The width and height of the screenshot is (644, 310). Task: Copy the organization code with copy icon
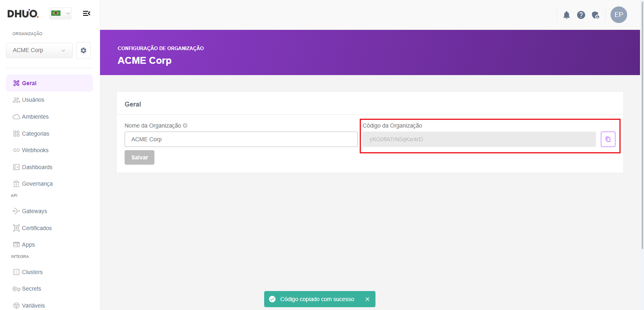tap(608, 139)
